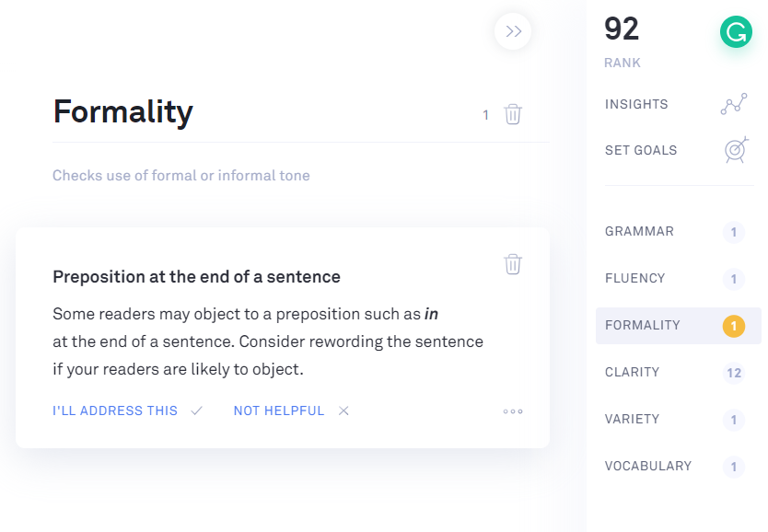Open SET GOALS option
768x532 pixels.
pyautogui.click(x=641, y=150)
